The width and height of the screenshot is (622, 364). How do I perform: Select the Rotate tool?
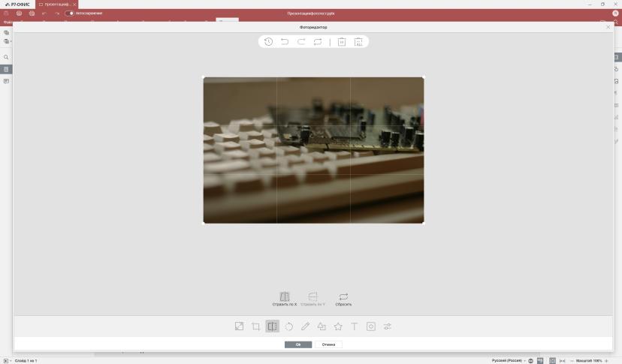288,326
